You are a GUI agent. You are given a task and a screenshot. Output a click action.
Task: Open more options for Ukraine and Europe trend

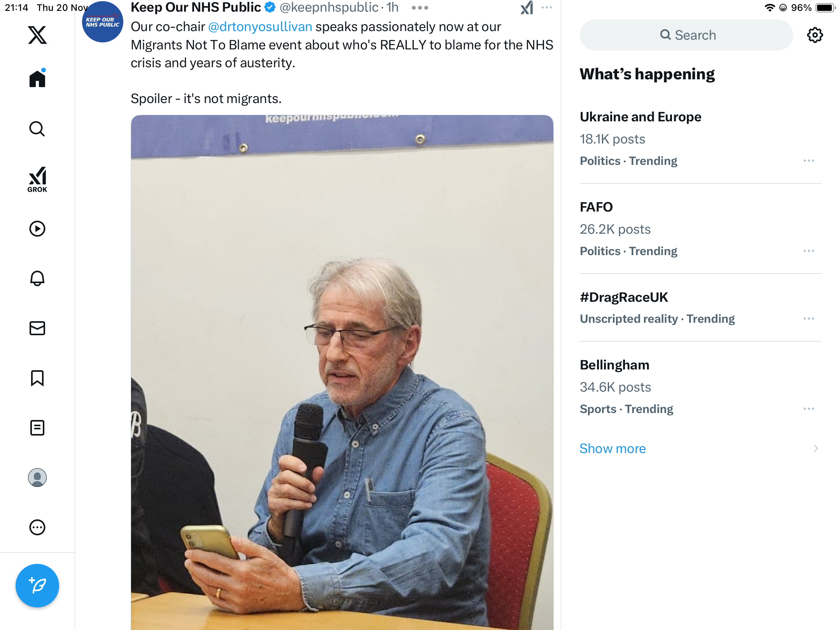pyautogui.click(x=809, y=161)
